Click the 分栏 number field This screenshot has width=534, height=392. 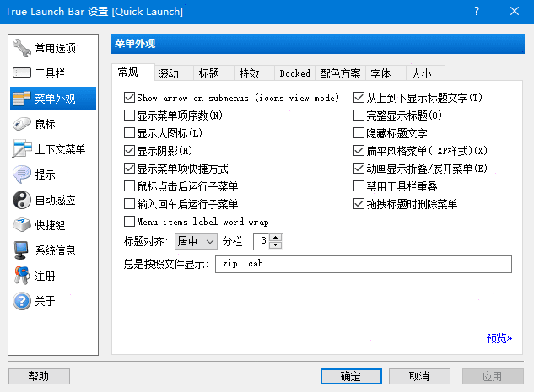(x=262, y=241)
